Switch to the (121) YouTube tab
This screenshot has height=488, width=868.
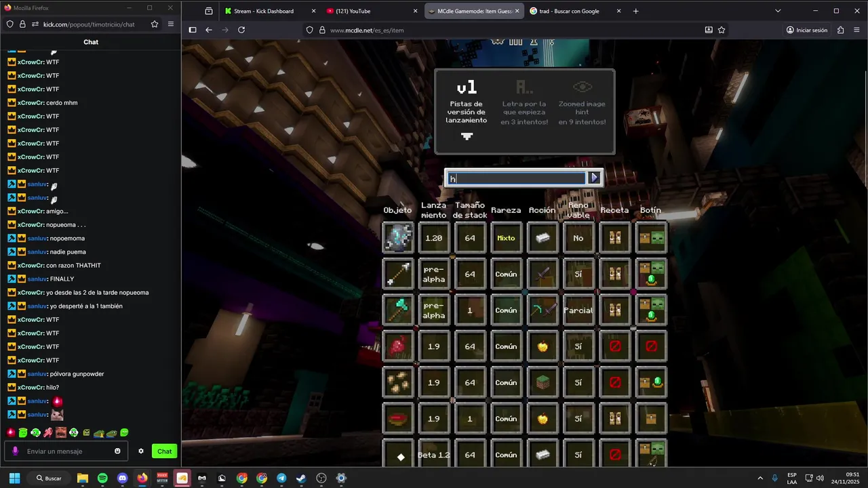(x=372, y=11)
